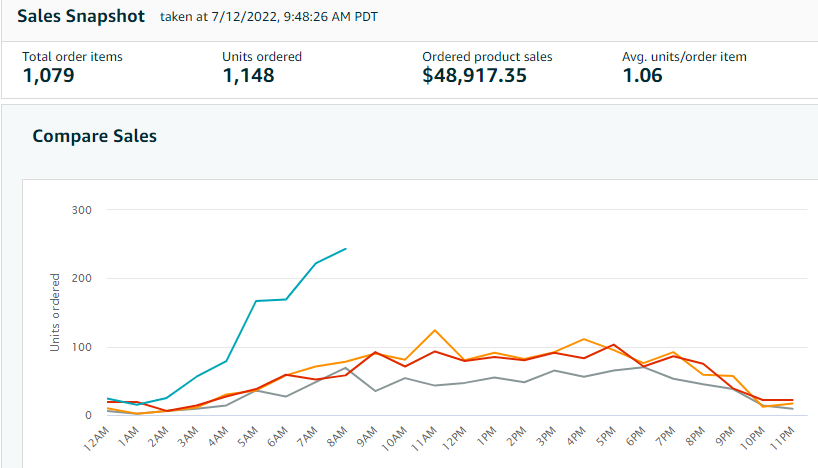Click the red line peak at 5PM
The width and height of the screenshot is (818, 468).
(x=613, y=345)
